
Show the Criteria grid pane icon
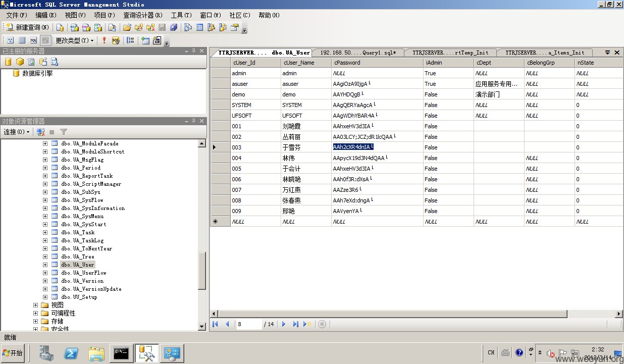click(22, 40)
